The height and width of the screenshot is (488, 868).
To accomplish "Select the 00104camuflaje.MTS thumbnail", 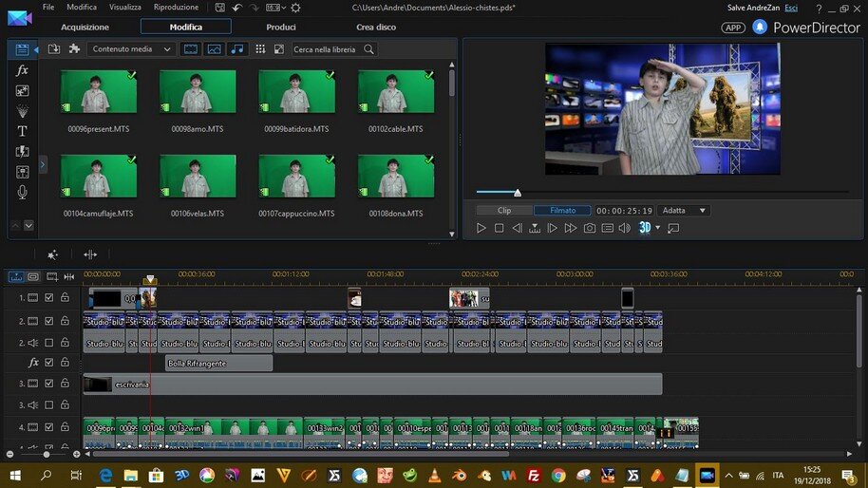I will pos(99,176).
